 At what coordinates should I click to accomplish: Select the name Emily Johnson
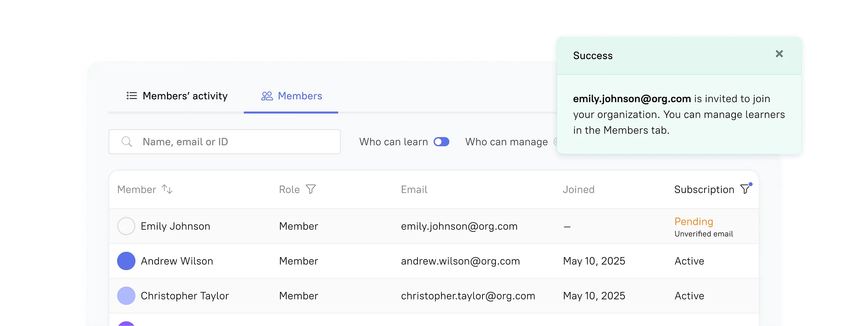point(176,226)
